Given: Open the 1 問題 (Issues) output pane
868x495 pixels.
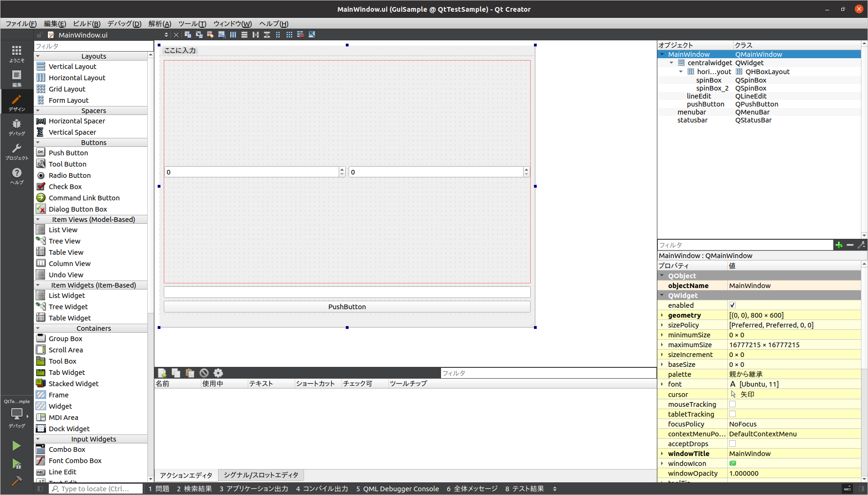Looking at the screenshot, I should (x=159, y=489).
